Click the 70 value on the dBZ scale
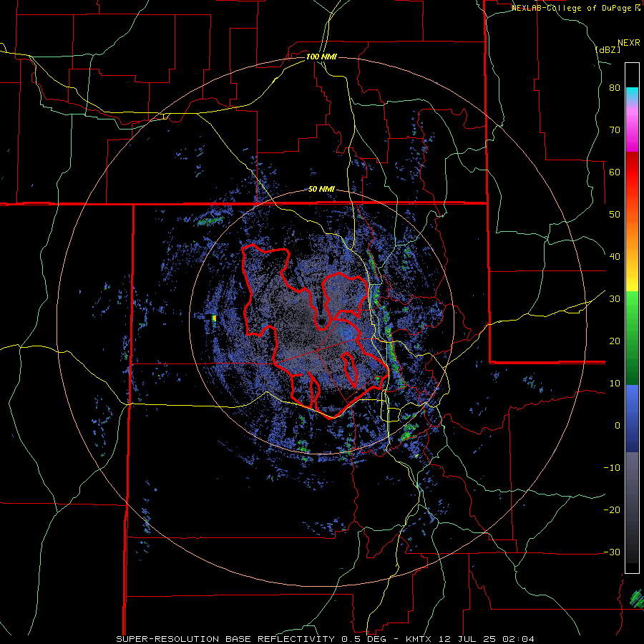 [615, 130]
